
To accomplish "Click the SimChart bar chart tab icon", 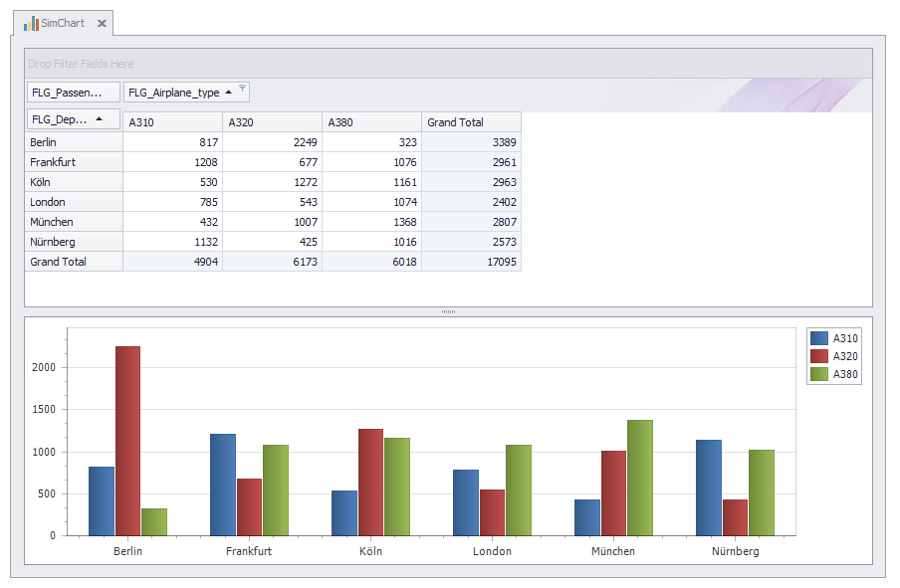I will (x=31, y=23).
